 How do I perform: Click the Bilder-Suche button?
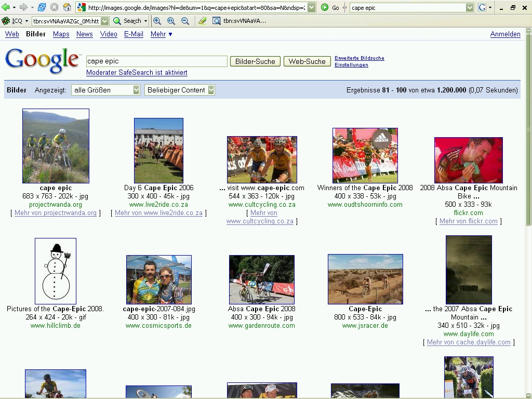pos(255,61)
